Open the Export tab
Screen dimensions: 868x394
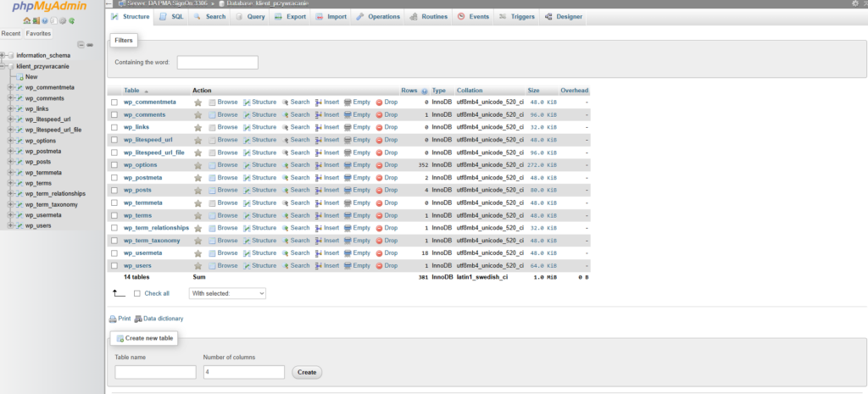[x=291, y=16]
